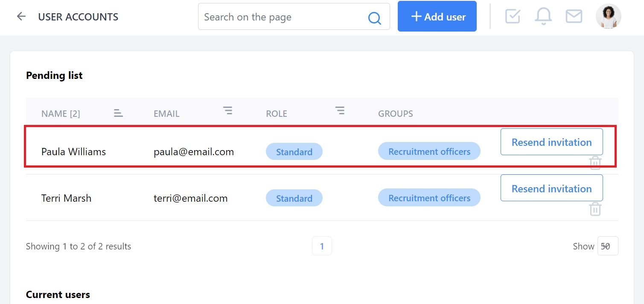Resend invitation to Paula Williams
The height and width of the screenshot is (304, 644).
(551, 142)
